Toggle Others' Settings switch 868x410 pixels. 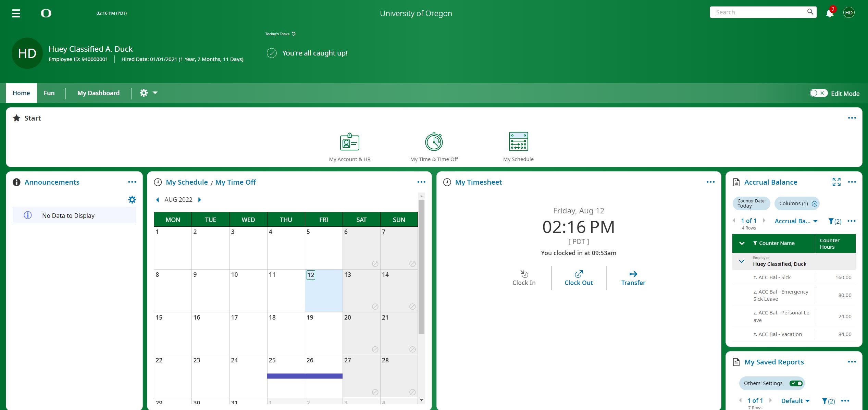click(x=796, y=383)
